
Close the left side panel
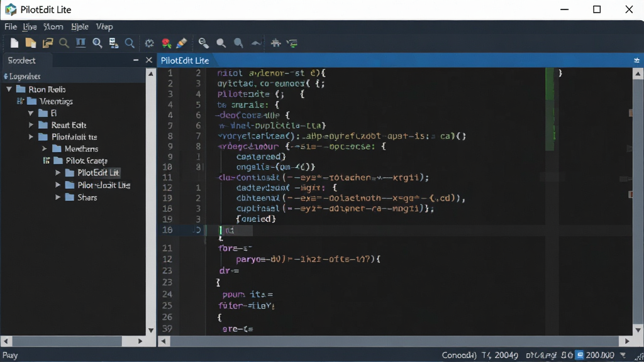[x=149, y=60]
